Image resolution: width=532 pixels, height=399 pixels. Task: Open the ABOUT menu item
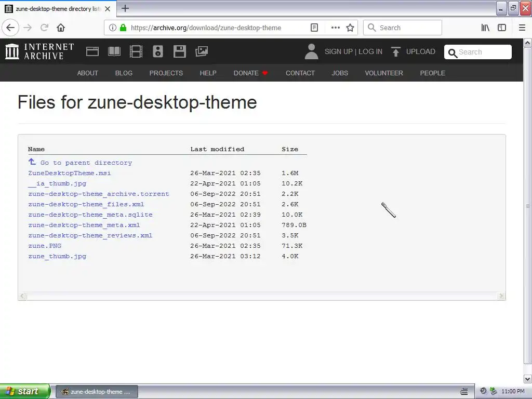(x=87, y=73)
